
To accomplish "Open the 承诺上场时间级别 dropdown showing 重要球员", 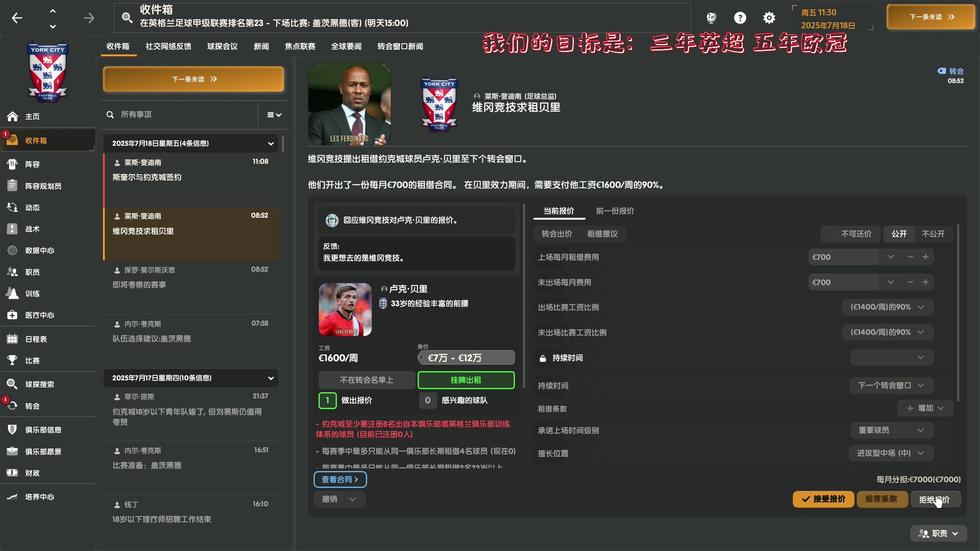I will point(891,430).
